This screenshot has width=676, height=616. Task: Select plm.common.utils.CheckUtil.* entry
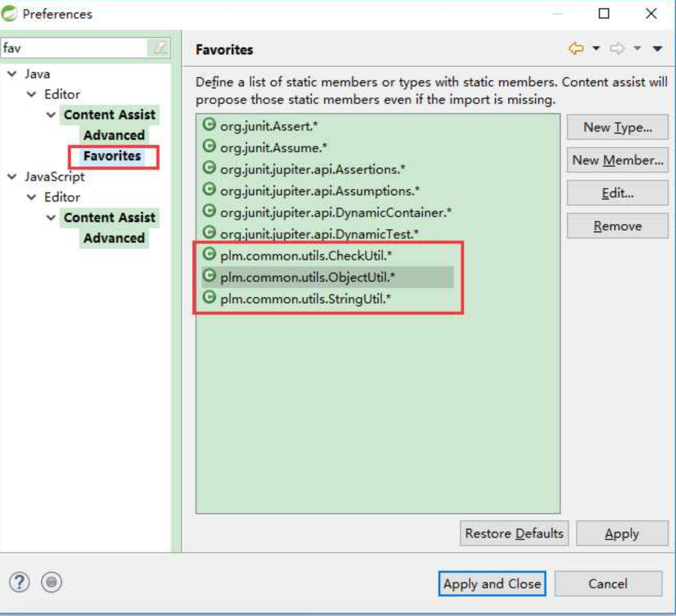click(306, 256)
